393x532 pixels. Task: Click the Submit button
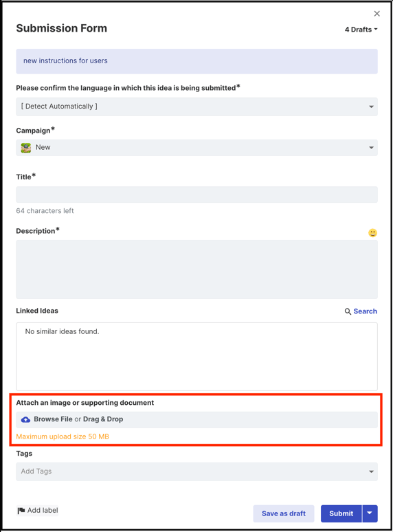341,513
